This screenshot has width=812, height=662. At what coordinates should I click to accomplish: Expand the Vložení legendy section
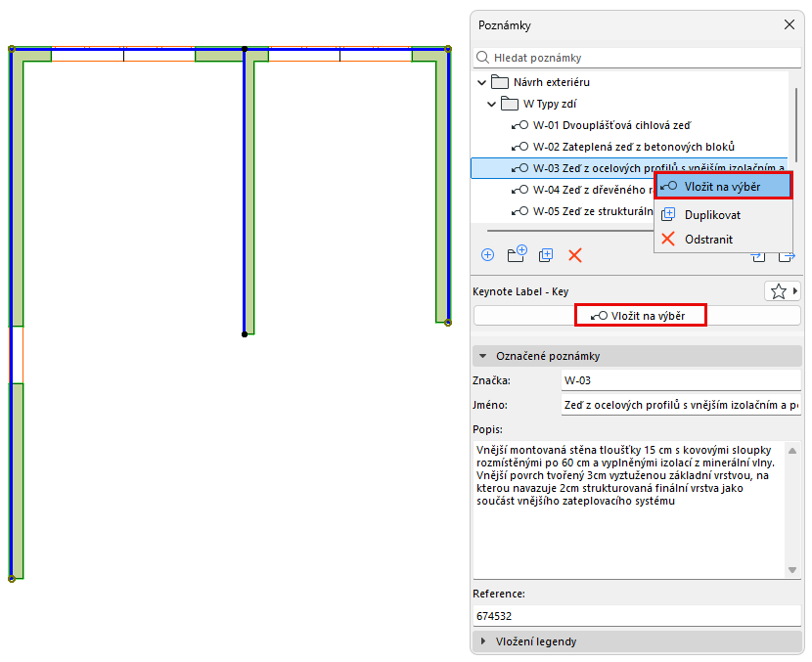coord(483,641)
